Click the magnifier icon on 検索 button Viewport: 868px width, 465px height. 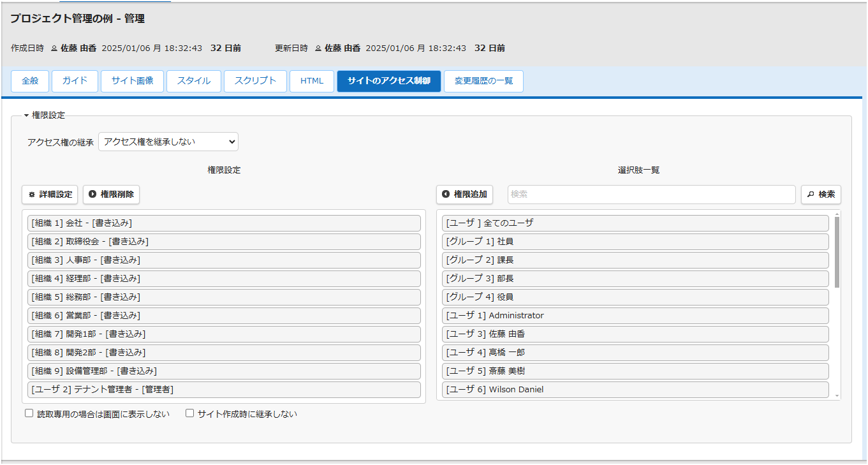click(x=811, y=194)
